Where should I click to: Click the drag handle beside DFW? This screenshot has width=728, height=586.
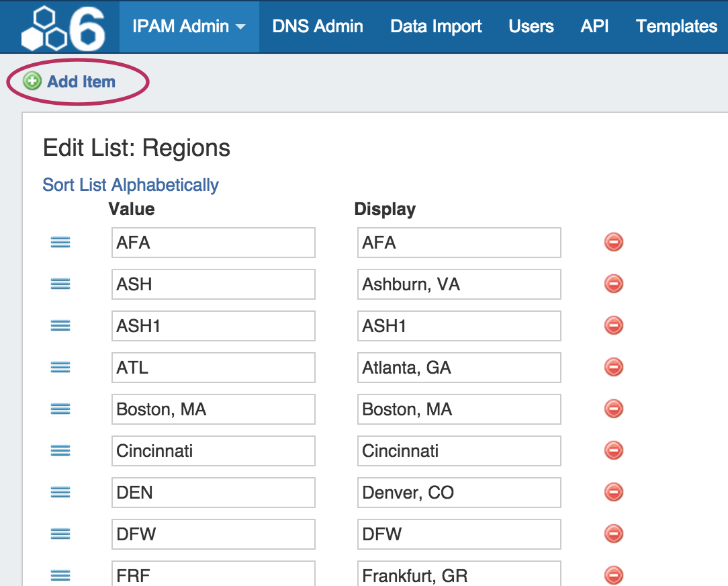60,534
